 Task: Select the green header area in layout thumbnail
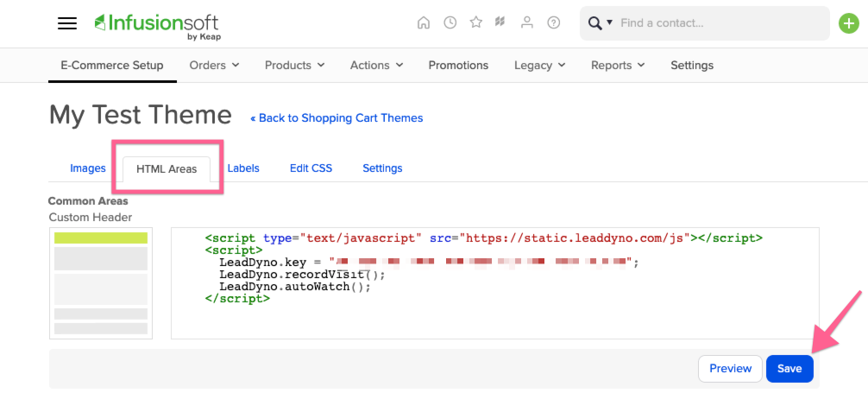click(x=101, y=238)
